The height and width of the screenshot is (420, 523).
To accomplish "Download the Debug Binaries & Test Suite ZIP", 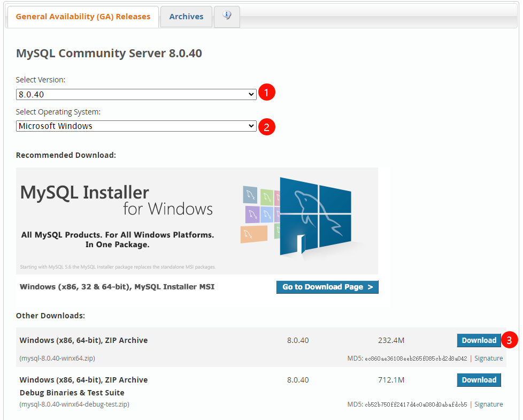I will [479, 380].
